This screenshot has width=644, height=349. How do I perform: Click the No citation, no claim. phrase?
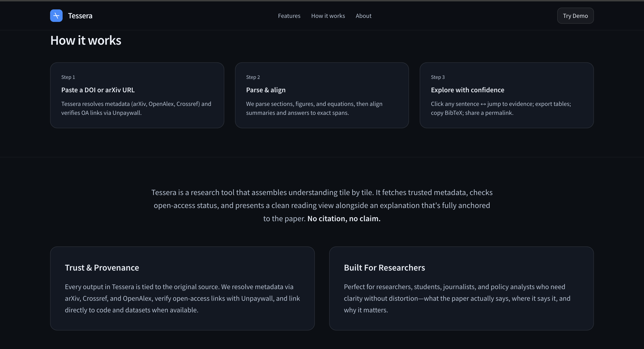point(344,219)
